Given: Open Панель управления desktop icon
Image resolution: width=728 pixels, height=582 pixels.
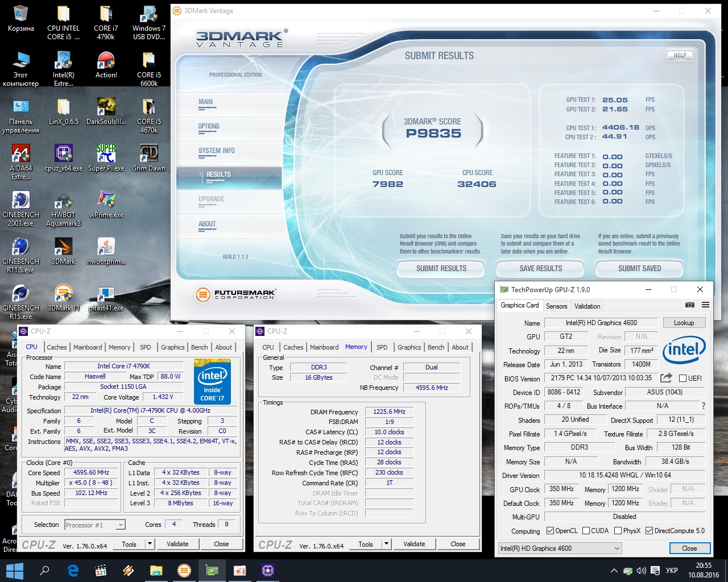Looking at the screenshot, I should (21, 116).
